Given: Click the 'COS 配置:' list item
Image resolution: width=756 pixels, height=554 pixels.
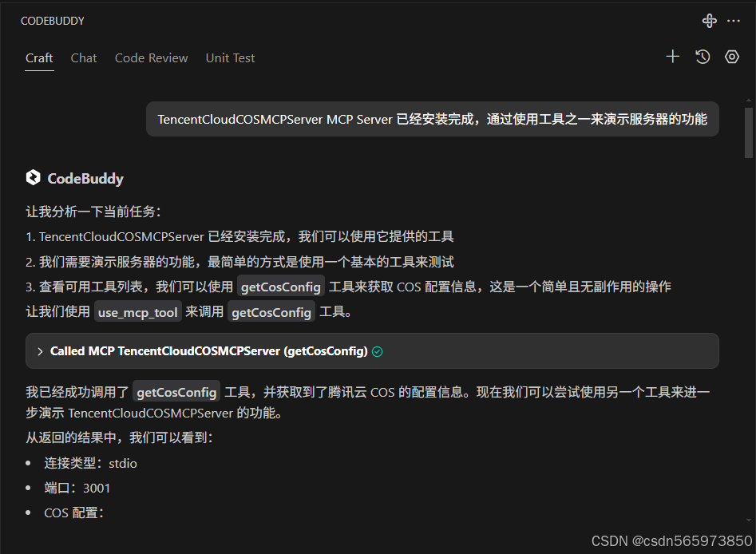Looking at the screenshot, I should pos(73,512).
